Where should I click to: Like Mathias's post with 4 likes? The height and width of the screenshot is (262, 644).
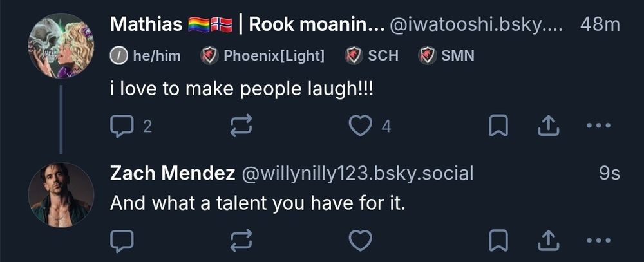369,126
